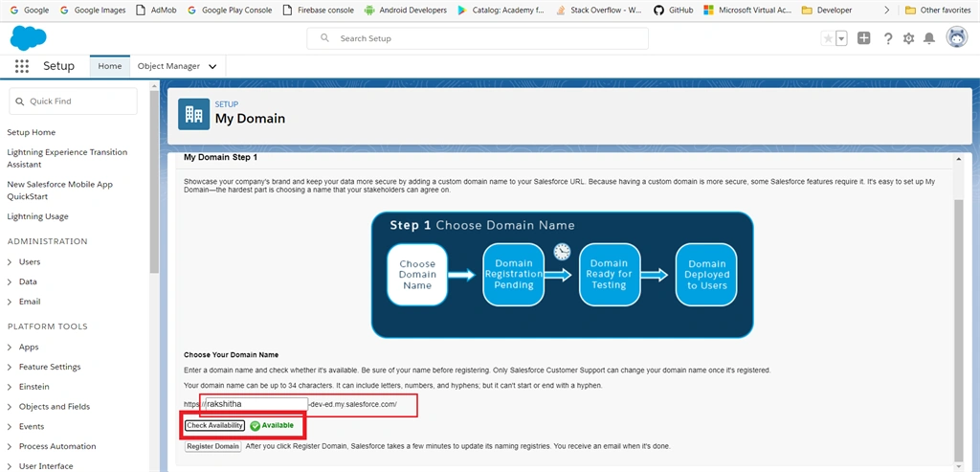Open the favorites list dropdown arrow
This screenshot has height=472, width=980.
click(x=841, y=38)
